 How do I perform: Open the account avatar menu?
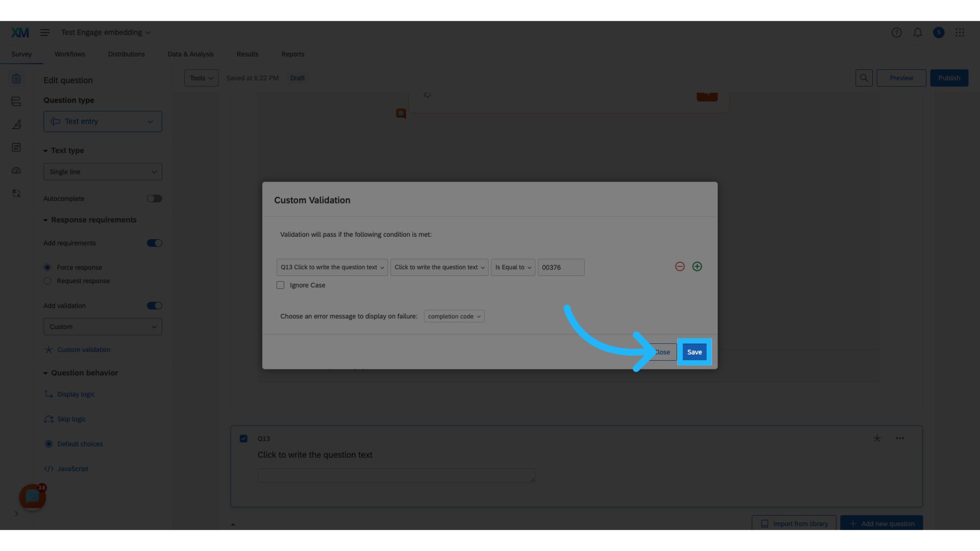point(939,33)
